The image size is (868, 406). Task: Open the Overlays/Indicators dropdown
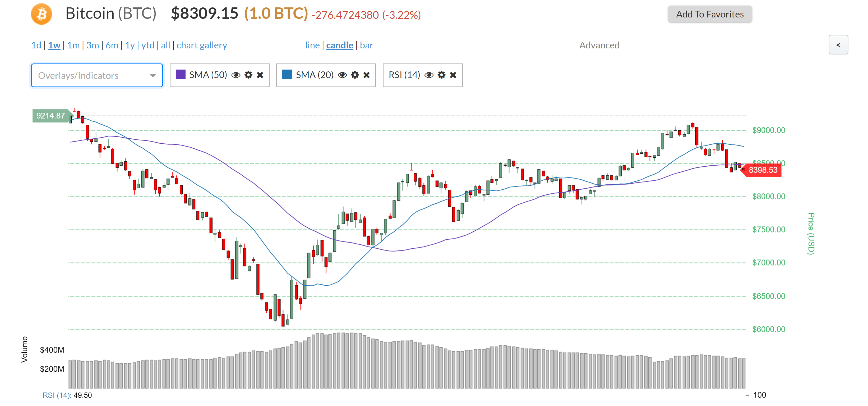(97, 75)
